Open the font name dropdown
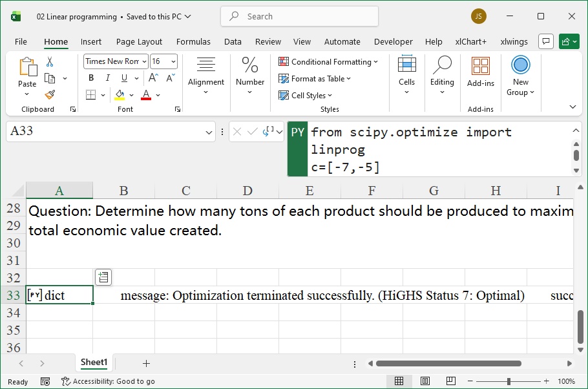This screenshot has height=389, width=588. 144,61
